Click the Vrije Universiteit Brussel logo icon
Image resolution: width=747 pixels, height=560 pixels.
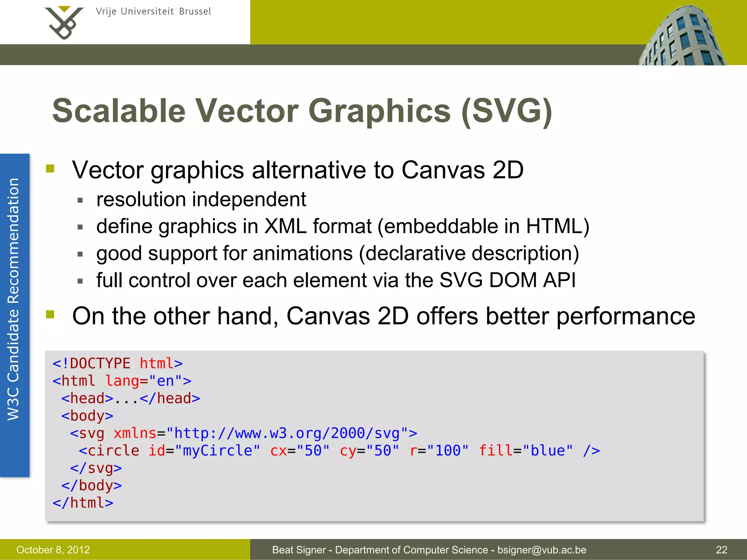pyautogui.click(x=64, y=22)
